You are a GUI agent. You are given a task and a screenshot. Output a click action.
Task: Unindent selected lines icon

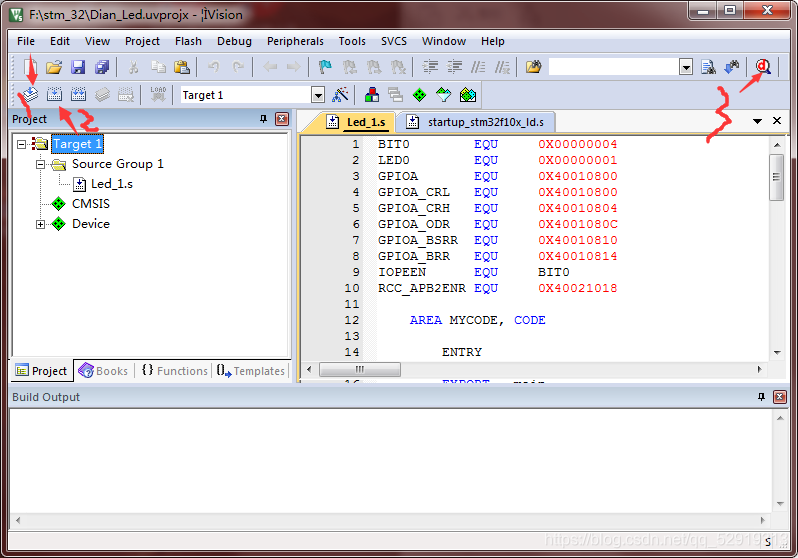point(454,67)
